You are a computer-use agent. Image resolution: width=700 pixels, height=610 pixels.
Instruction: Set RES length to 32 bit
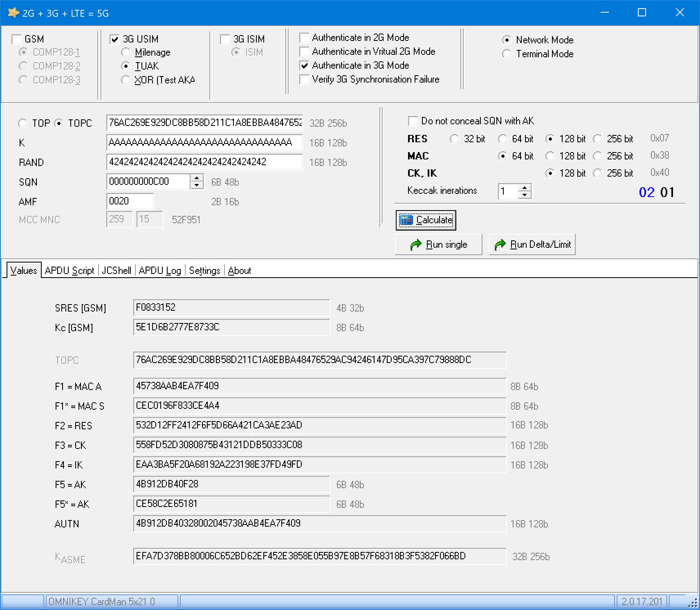454,139
